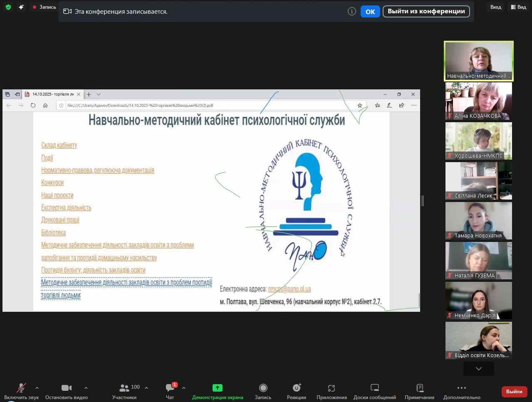Click the Вход sign-in menu item
This screenshot has width=532, height=402.
[495, 7]
